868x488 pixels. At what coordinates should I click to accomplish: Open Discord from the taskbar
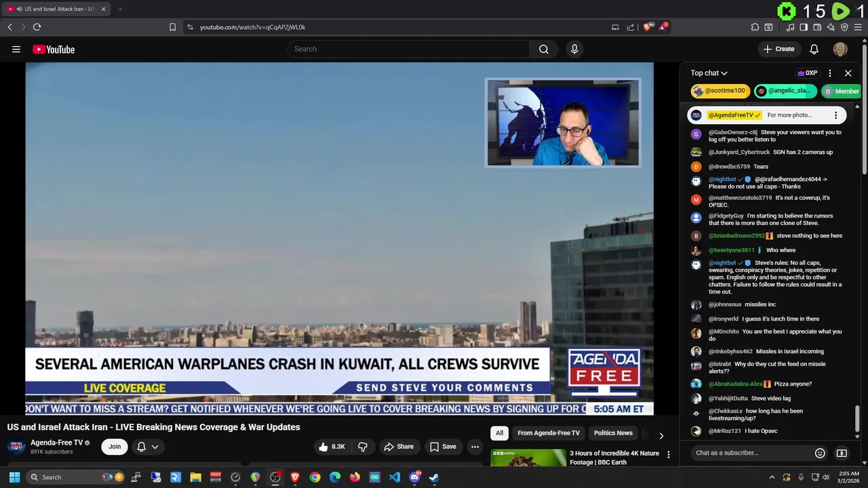tap(414, 477)
